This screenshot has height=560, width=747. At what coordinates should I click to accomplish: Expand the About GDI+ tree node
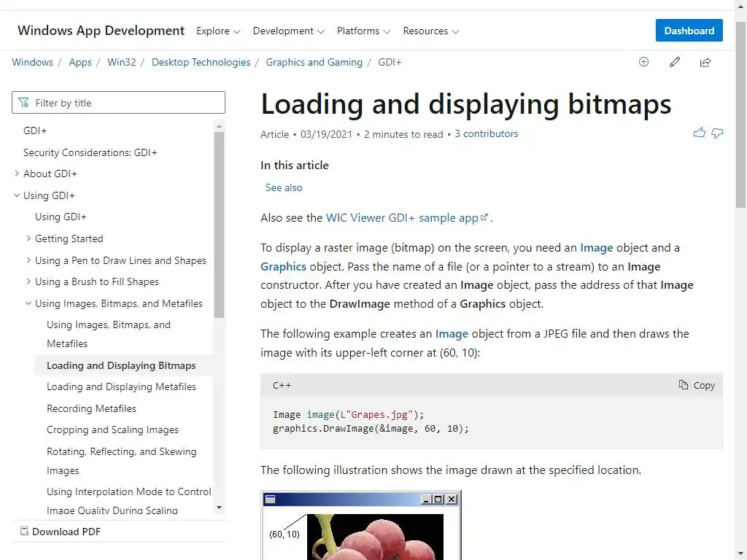coord(17,174)
